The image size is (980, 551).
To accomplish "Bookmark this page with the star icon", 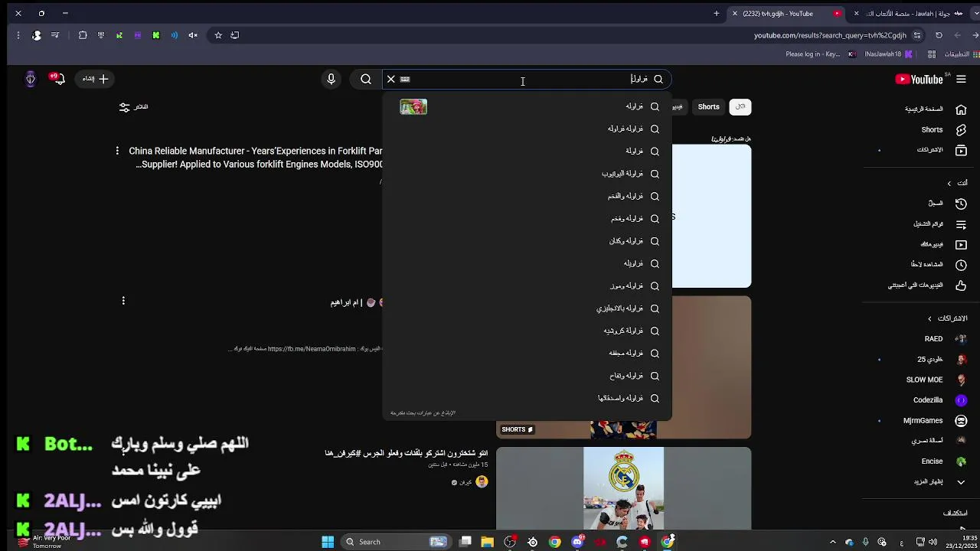I will pyautogui.click(x=218, y=35).
